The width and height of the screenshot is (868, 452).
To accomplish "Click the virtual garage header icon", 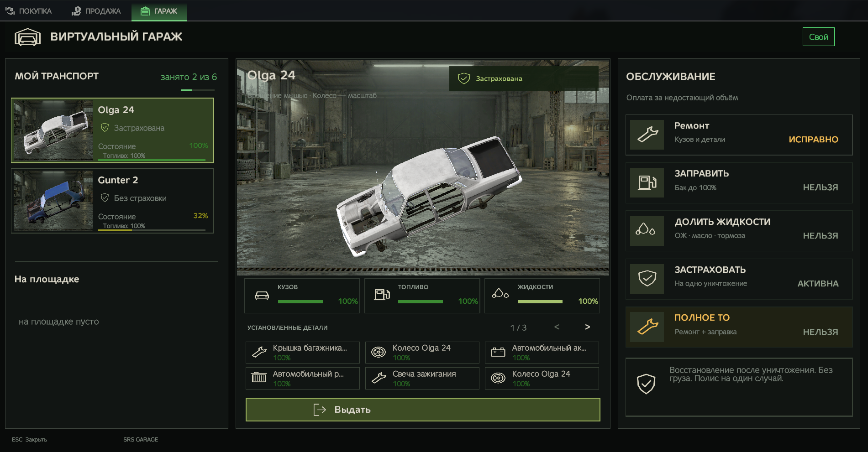I will tap(28, 37).
